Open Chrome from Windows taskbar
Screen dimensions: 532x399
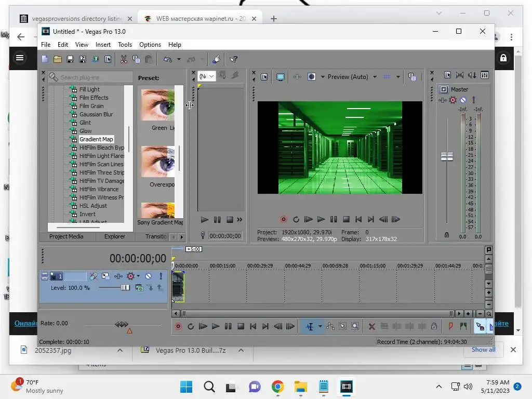tap(277, 387)
